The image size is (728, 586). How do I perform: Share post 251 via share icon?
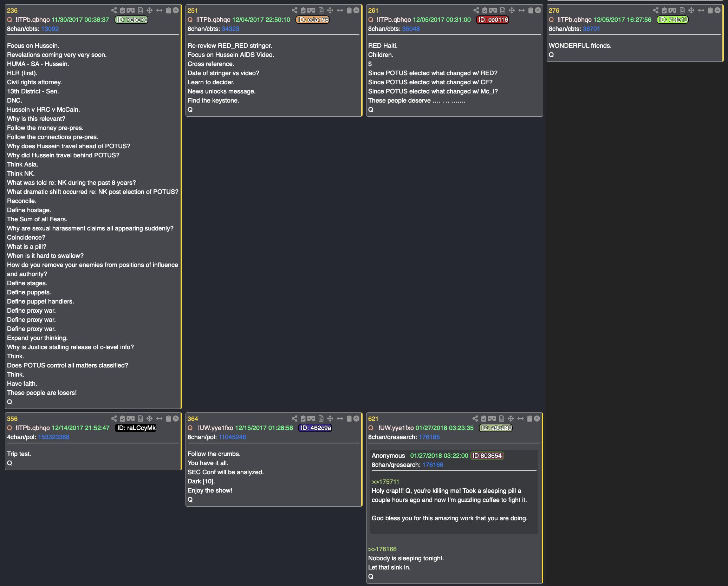(x=294, y=10)
